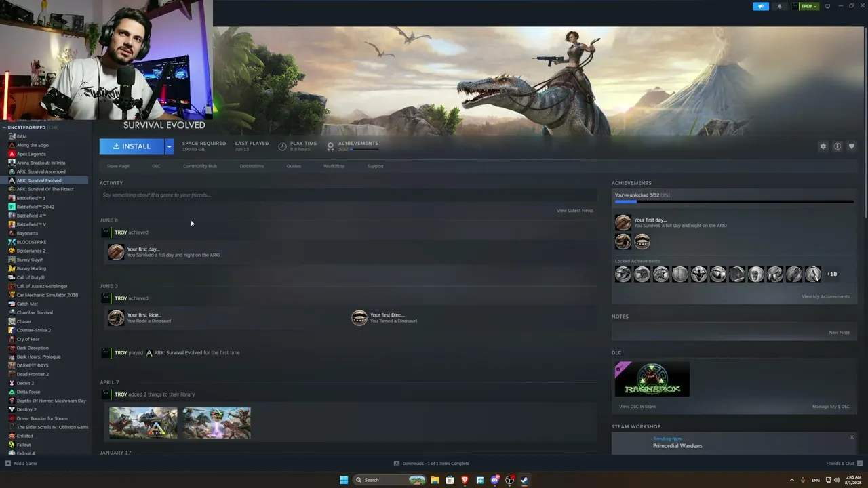
Task: Switch to Big Picture mode icon
Action: click(827, 6)
